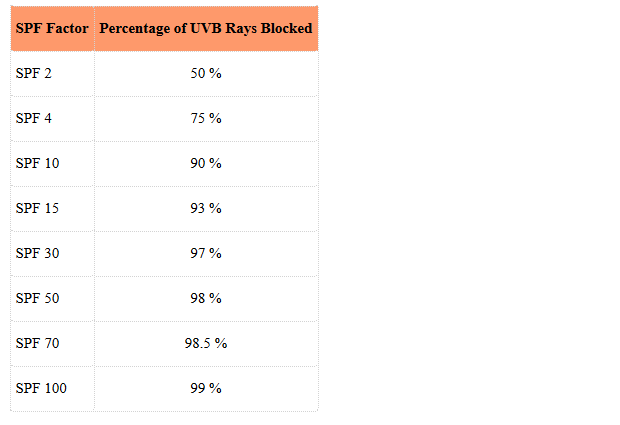
Task: Select the SPF 4 cell
Action: pos(52,119)
